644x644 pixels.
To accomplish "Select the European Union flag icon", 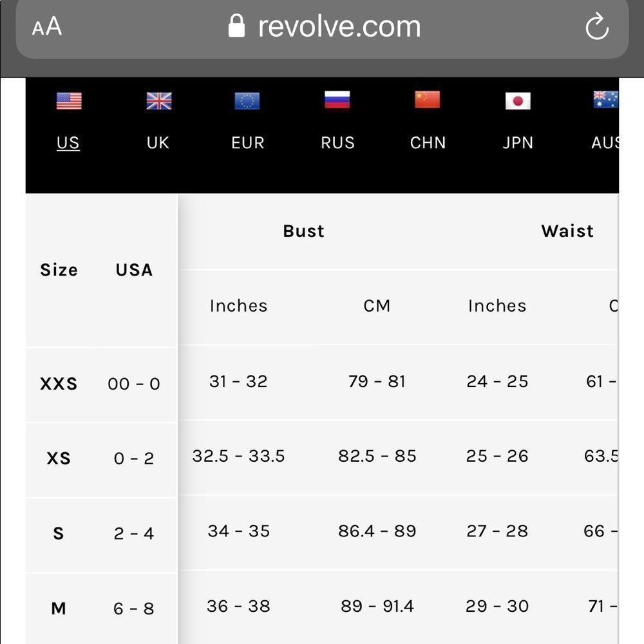I will 247,101.
